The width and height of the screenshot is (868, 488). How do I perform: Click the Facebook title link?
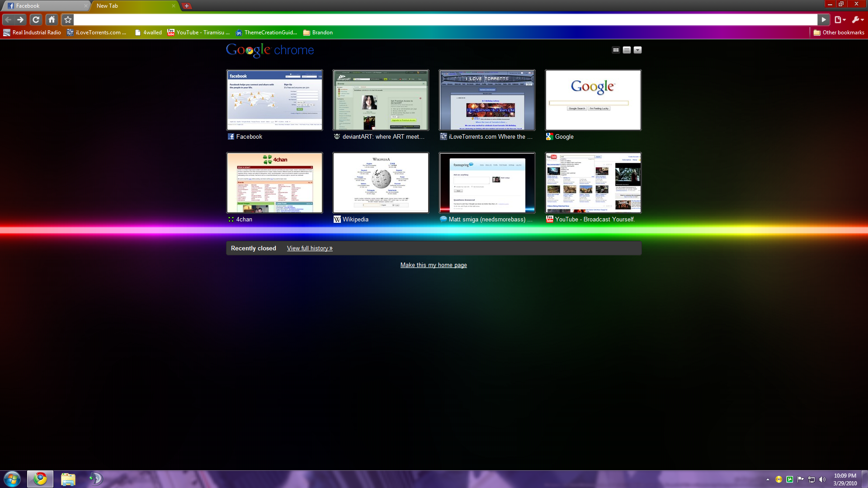click(x=249, y=136)
